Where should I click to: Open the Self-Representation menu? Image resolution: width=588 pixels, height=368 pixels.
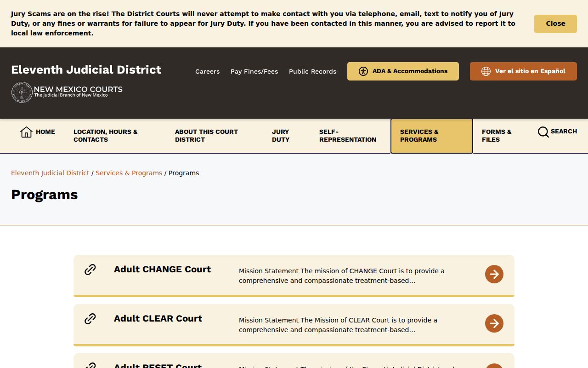pyautogui.click(x=348, y=136)
